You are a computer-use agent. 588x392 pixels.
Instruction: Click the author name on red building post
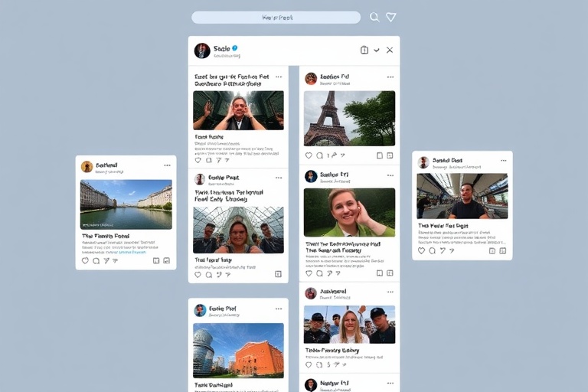(223, 308)
